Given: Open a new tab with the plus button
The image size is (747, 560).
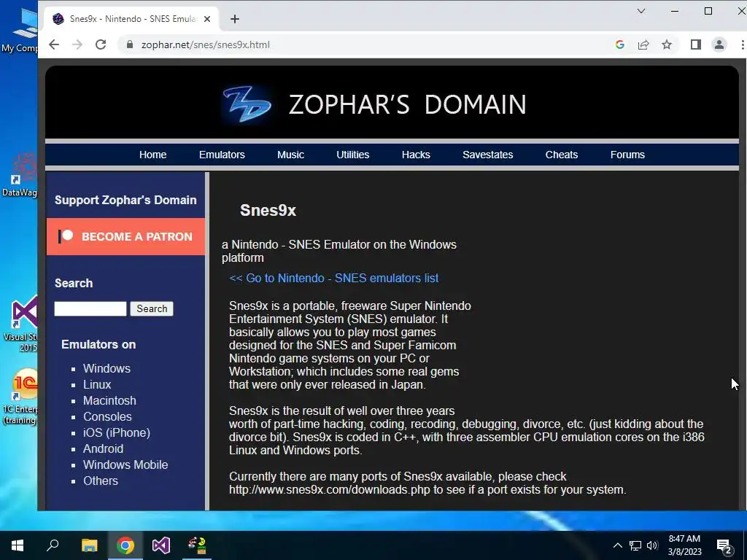Looking at the screenshot, I should (x=234, y=19).
